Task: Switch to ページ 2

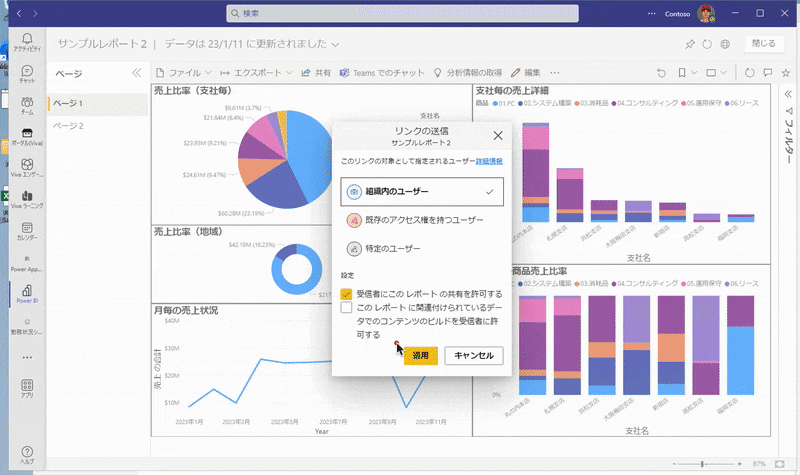Action: point(97,126)
